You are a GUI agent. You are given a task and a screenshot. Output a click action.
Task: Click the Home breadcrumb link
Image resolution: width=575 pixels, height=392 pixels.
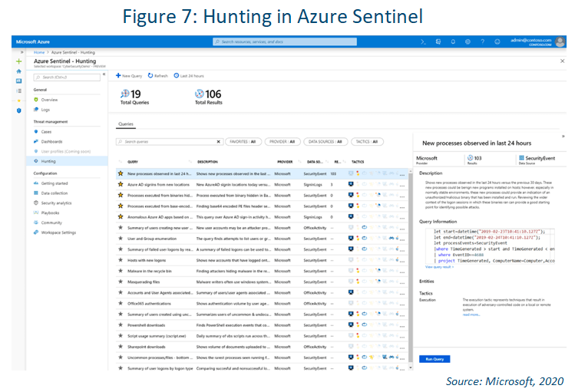point(39,52)
